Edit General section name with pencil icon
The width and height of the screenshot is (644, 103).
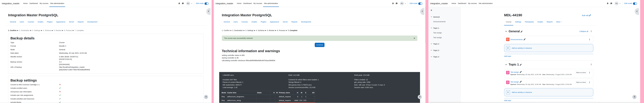[522, 32]
